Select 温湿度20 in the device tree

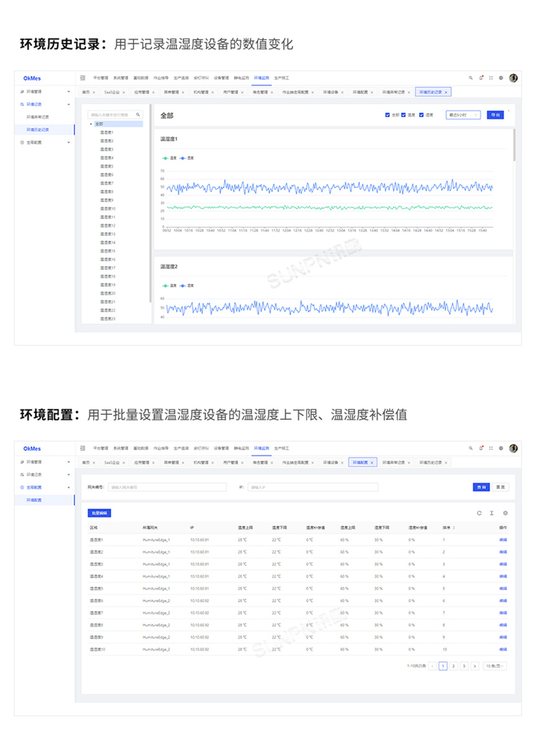point(107,293)
